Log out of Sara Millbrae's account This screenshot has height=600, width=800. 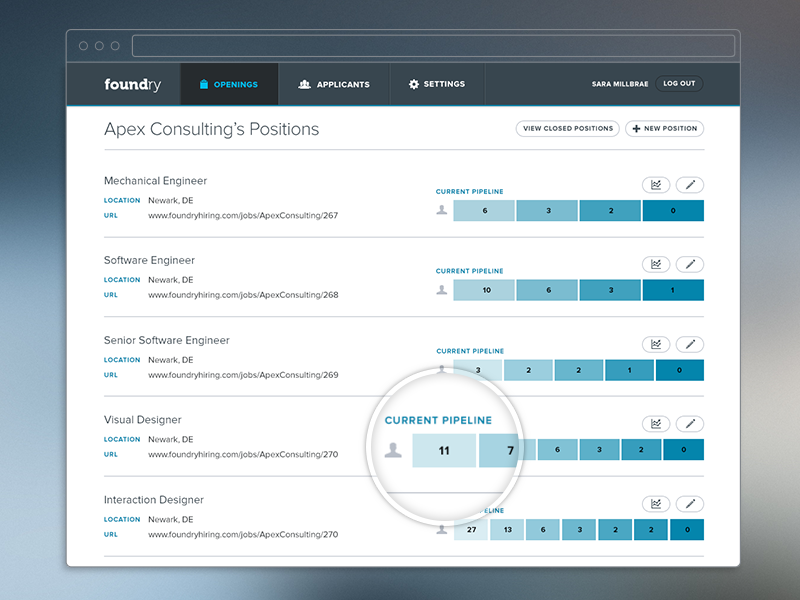(679, 84)
